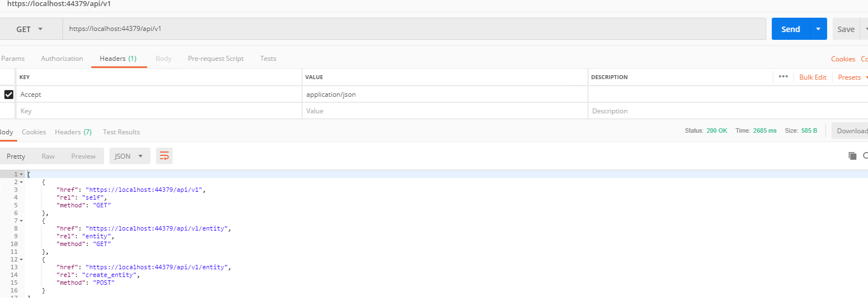Switch response view to Raw
The height and width of the screenshot is (298, 868).
point(48,156)
